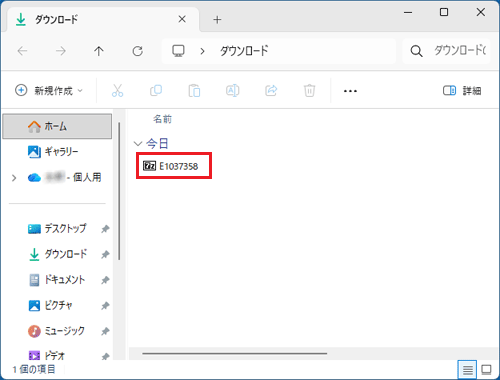Click the Rename icon
This screenshot has height=380, width=500.
tap(233, 90)
